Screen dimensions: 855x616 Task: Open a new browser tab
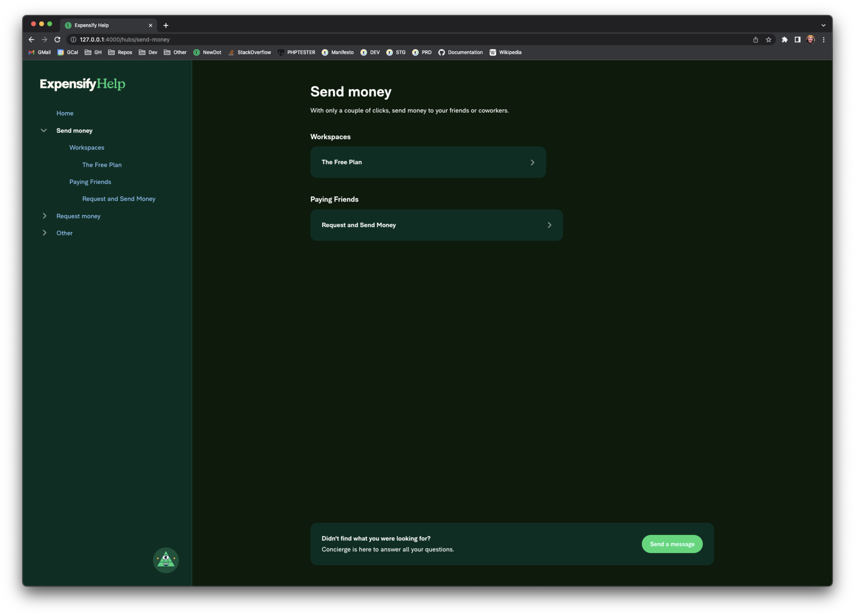166,25
